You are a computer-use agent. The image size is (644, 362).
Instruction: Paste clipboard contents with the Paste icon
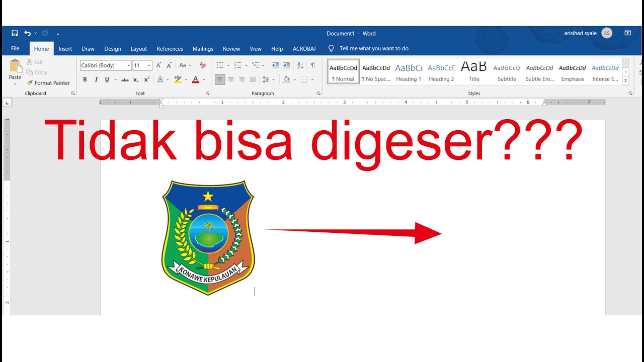[x=15, y=66]
